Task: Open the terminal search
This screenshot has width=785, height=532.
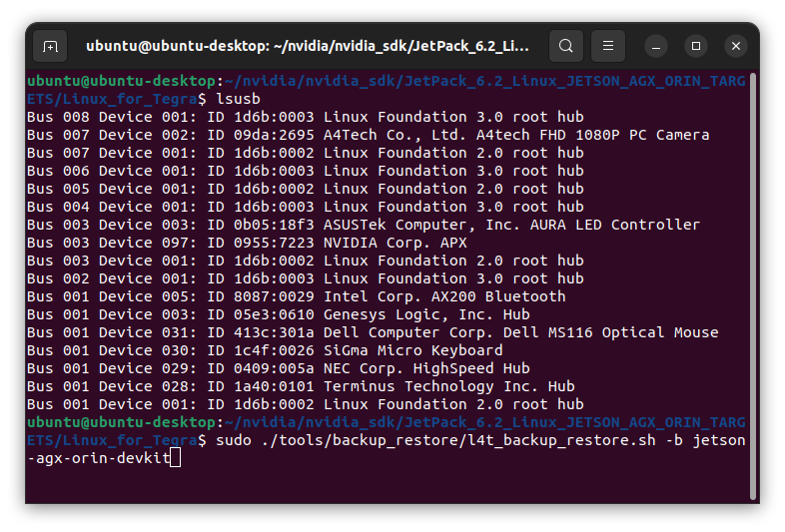Action: [x=565, y=46]
